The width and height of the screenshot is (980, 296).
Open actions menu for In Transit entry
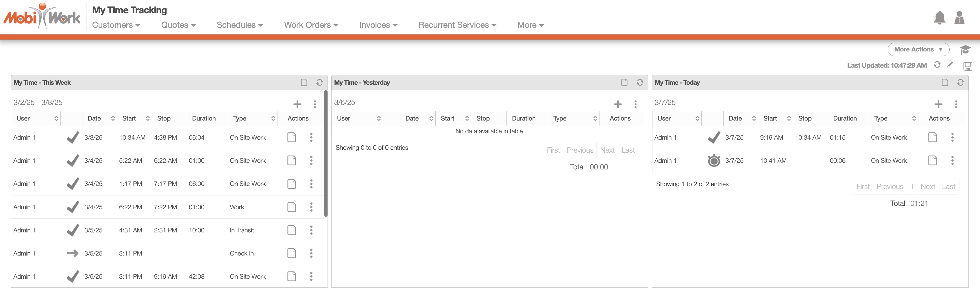[311, 230]
